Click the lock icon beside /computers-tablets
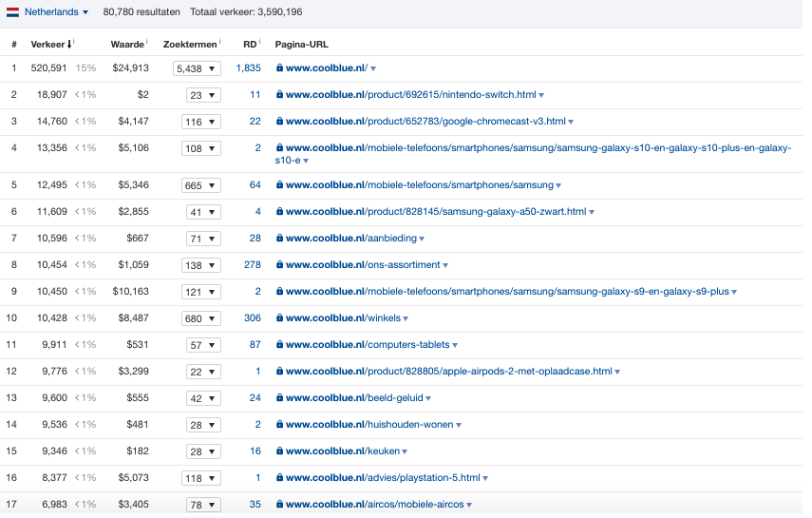812x518 pixels. [279, 345]
